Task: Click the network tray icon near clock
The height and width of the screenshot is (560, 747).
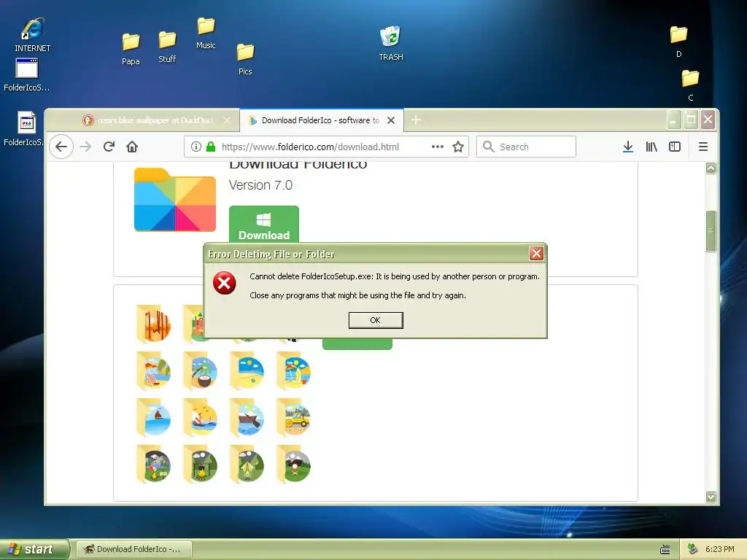Action: click(692, 549)
